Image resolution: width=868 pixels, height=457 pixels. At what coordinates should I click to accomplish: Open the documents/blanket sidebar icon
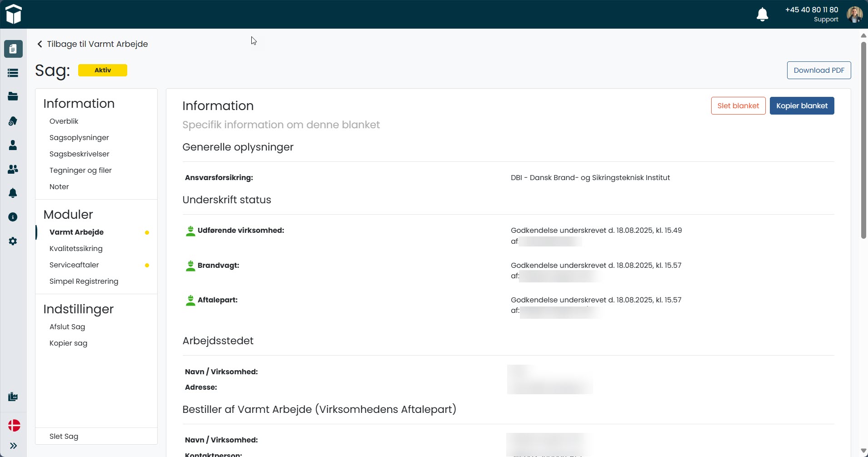(x=13, y=49)
